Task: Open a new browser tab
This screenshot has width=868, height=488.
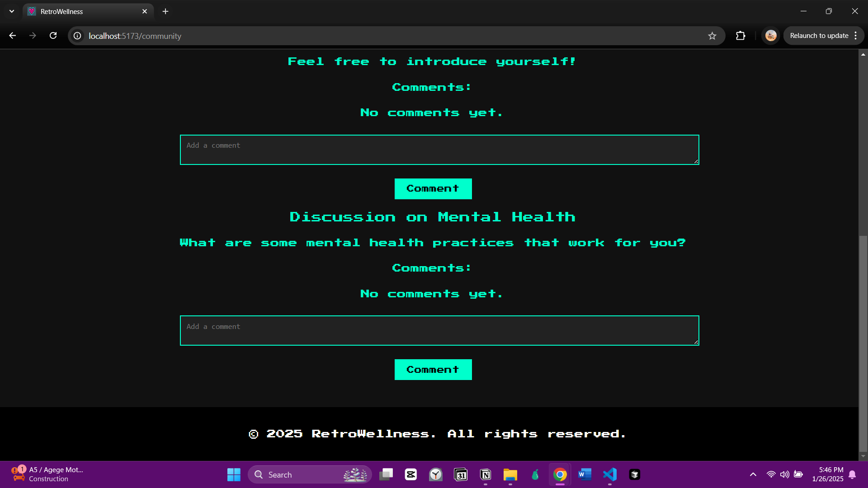Action: point(165,11)
